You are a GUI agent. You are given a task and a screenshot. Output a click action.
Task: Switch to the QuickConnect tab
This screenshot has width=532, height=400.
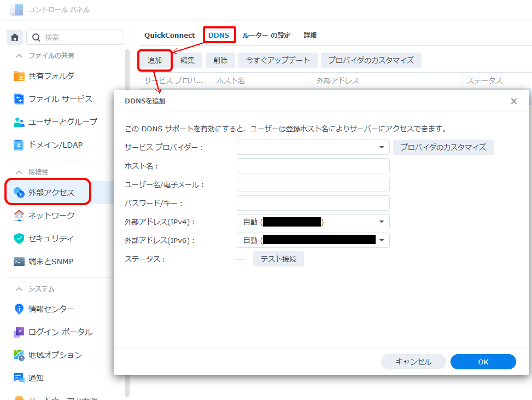coord(169,35)
